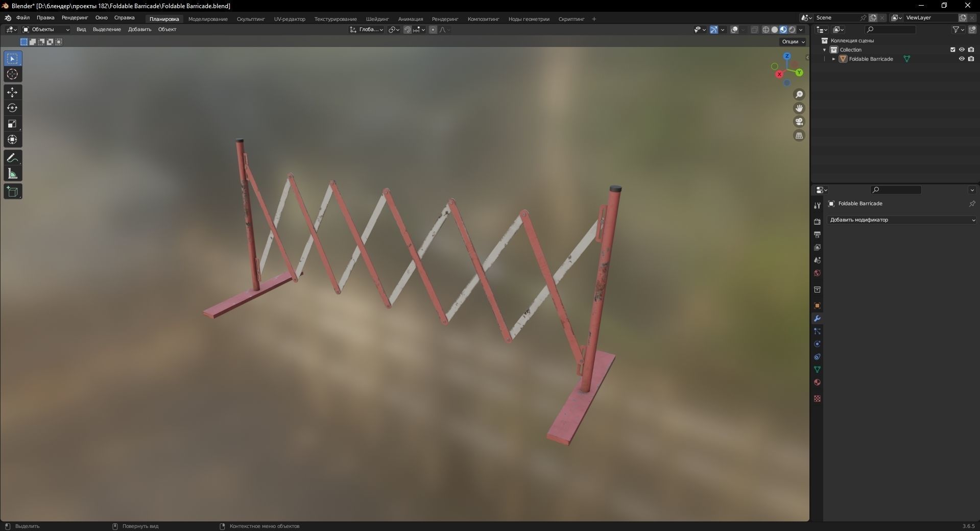Open the editor type dropdown in viewport
The width and height of the screenshot is (980, 531).
(11, 30)
